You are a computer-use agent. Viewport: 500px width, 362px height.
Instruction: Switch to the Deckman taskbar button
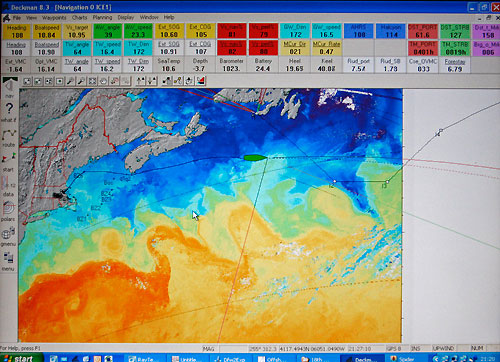pos(362,359)
